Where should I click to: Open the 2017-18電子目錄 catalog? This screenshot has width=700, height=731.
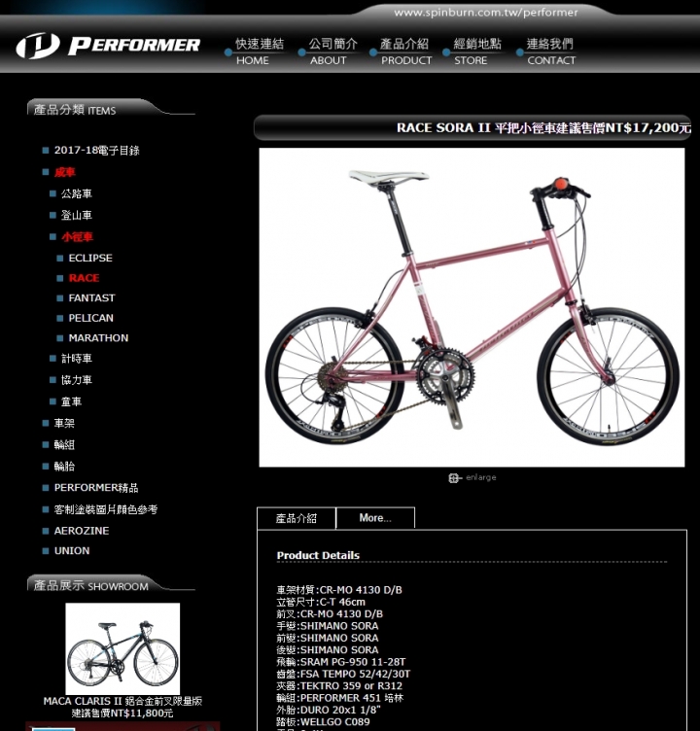pyautogui.click(x=96, y=150)
